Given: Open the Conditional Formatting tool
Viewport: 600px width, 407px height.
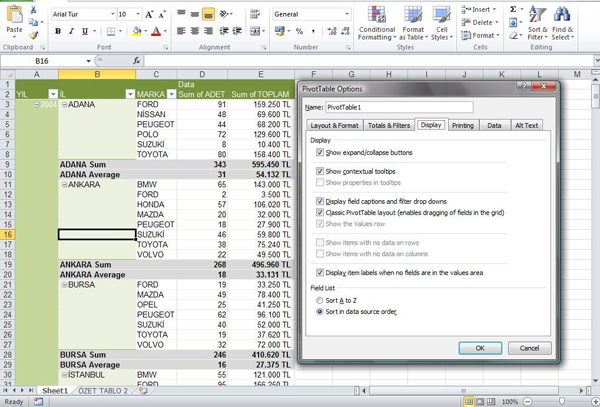Looking at the screenshot, I should (376, 21).
